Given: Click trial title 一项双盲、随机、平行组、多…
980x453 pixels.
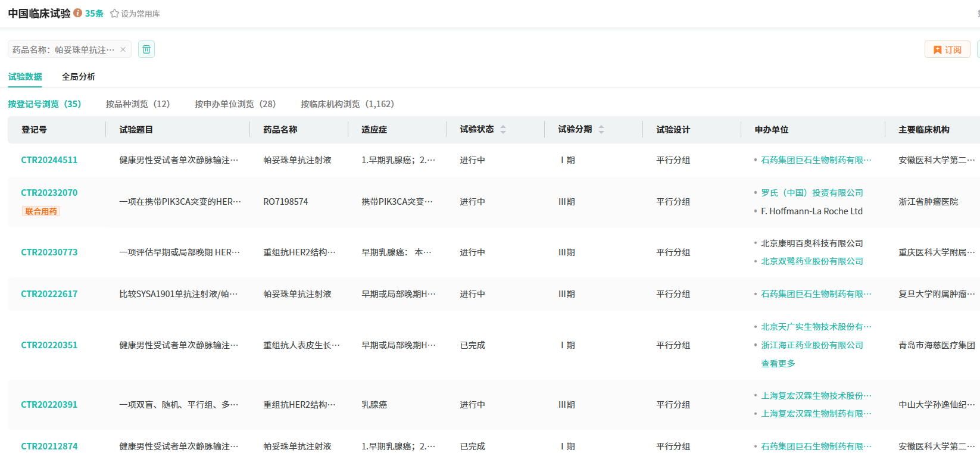Looking at the screenshot, I should pyautogui.click(x=179, y=405).
